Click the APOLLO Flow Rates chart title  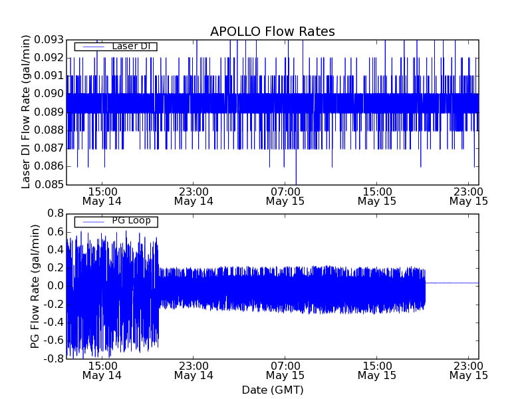coord(272,32)
